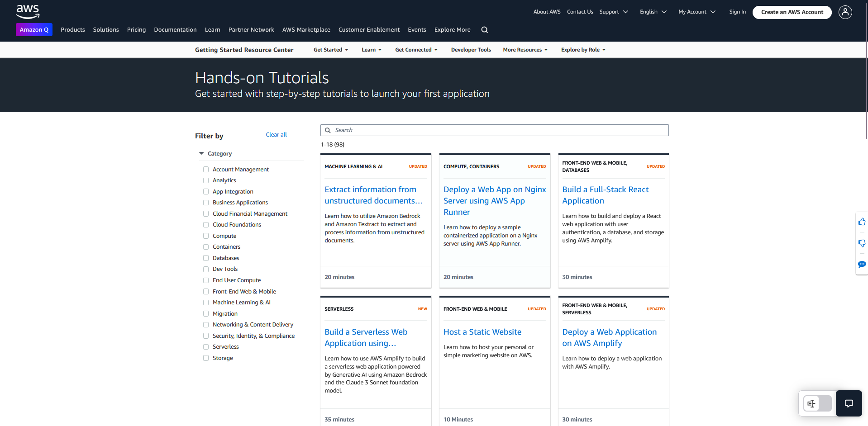This screenshot has height=426, width=868.
Task: Open the user profile avatar icon
Action: pyautogui.click(x=845, y=12)
